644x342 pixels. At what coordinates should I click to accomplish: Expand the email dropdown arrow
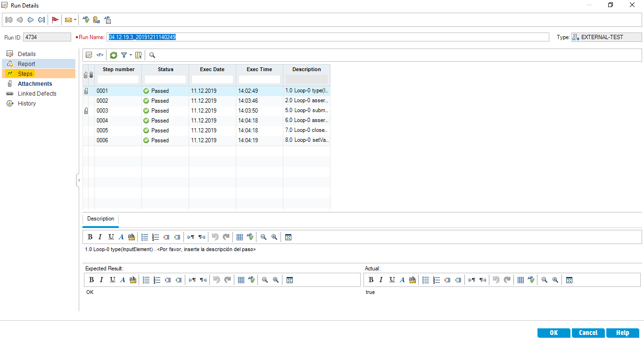click(75, 20)
